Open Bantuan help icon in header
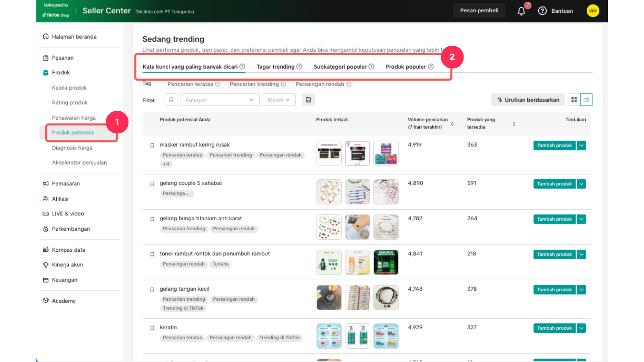 (542, 11)
